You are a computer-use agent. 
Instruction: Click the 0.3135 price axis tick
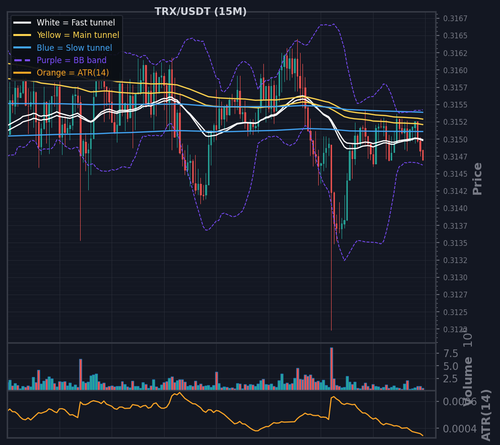coord(455,243)
